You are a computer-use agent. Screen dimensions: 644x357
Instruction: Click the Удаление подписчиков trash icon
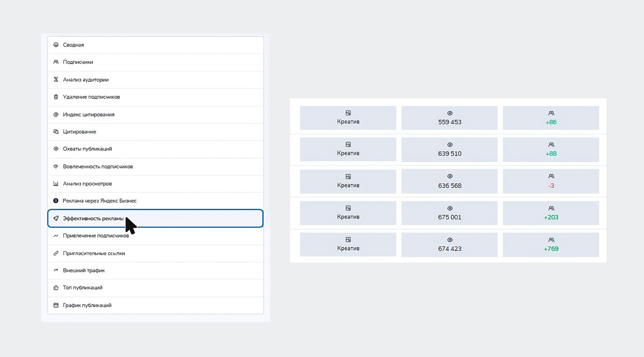[56, 97]
